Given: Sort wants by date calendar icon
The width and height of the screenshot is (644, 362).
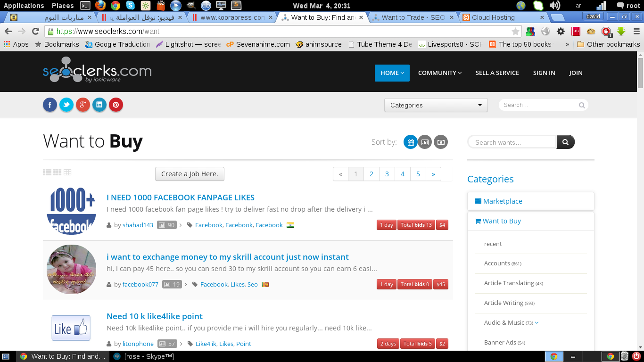Looking at the screenshot, I should (x=410, y=142).
